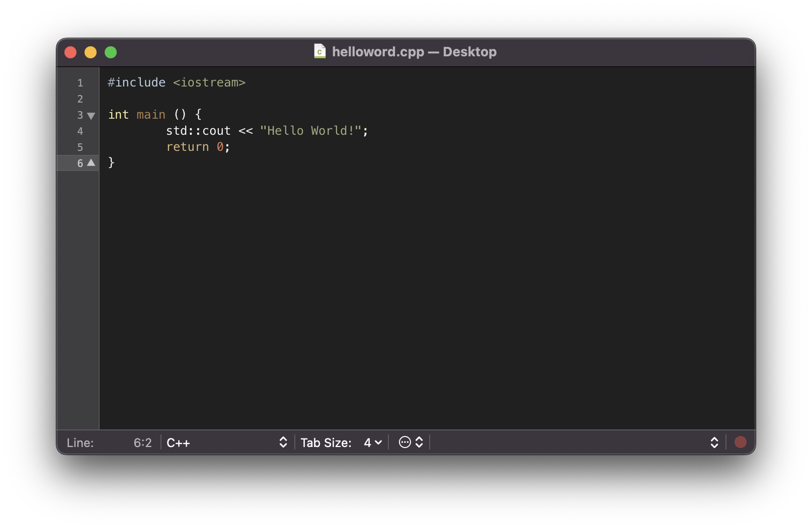Click the <iostream> header text
Image resolution: width=812 pixels, height=529 pixels.
tap(209, 82)
